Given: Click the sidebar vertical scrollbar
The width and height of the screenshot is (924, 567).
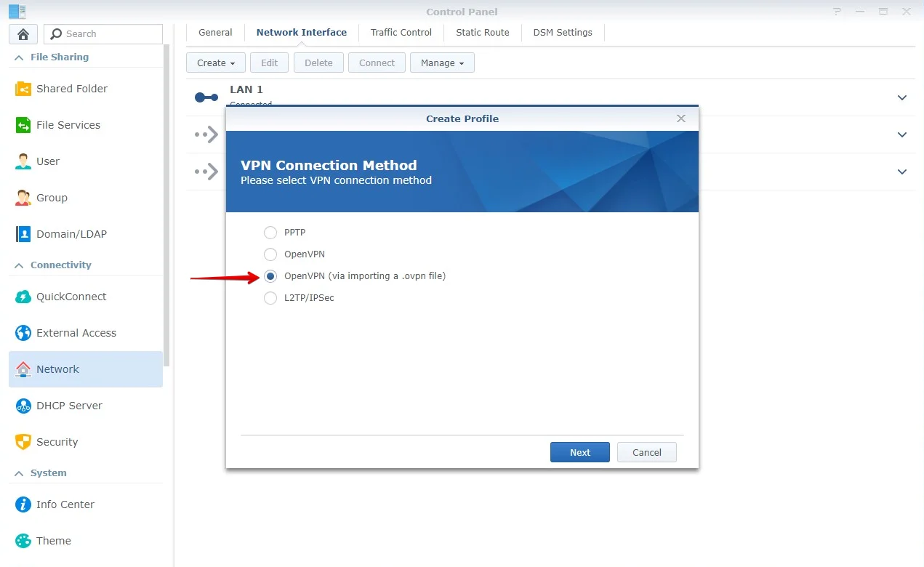Looking at the screenshot, I should [167, 204].
